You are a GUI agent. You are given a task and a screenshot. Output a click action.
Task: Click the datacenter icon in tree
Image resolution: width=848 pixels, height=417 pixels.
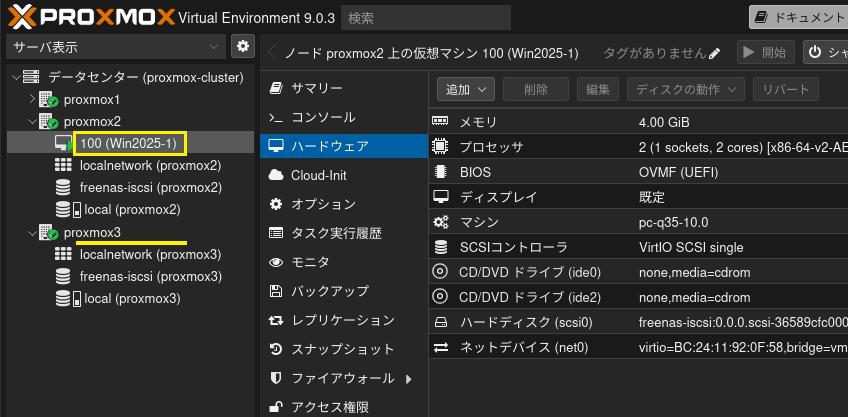click(x=31, y=77)
